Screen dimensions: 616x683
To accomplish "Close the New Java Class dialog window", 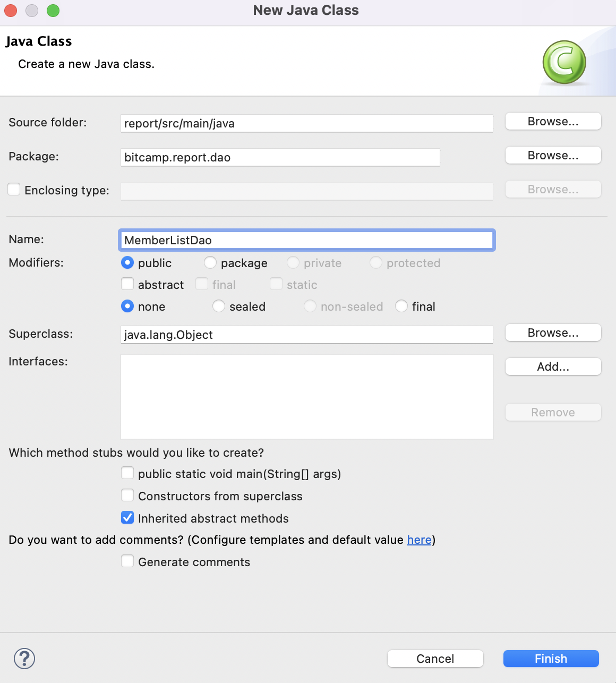I will coord(11,11).
